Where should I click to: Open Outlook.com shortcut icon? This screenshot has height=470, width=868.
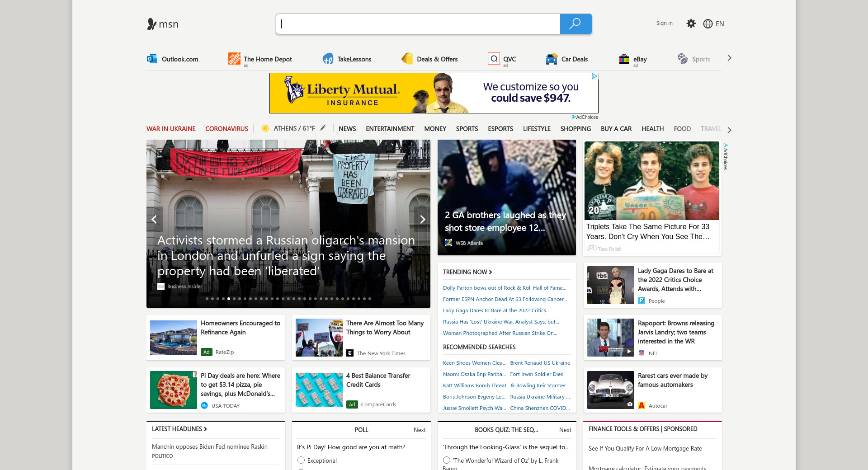152,59
